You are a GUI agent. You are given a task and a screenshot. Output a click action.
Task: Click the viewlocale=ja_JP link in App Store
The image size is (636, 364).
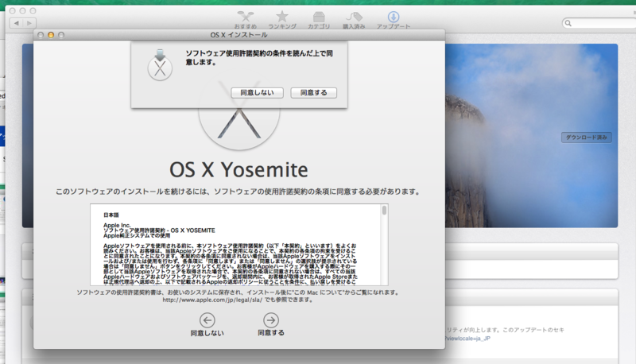(468, 338)
